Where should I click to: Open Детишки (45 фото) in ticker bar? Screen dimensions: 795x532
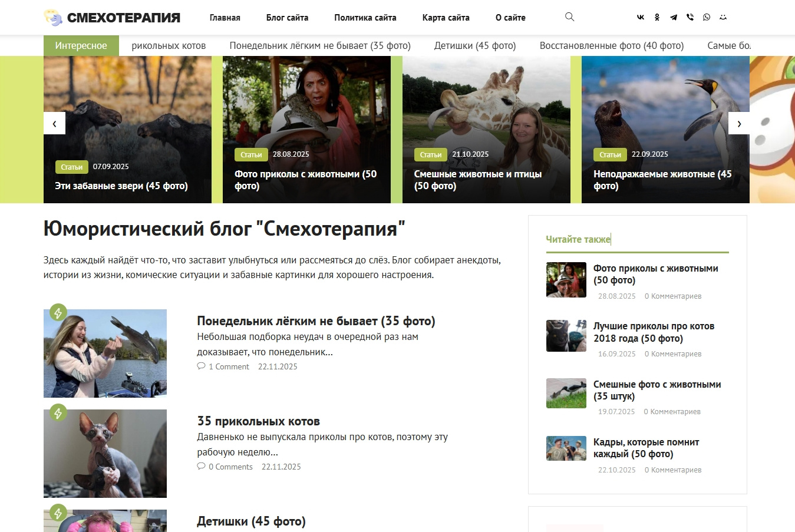[x=475, y=45]
